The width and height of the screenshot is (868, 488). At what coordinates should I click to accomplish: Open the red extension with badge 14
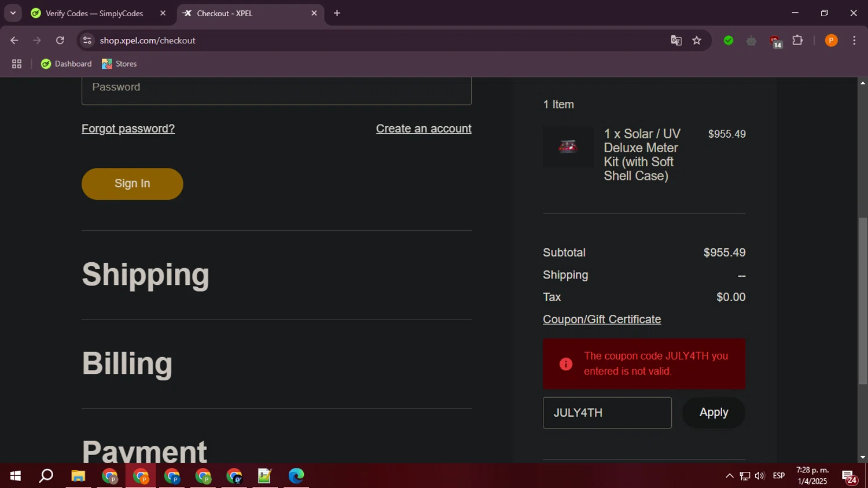[775, 41]
